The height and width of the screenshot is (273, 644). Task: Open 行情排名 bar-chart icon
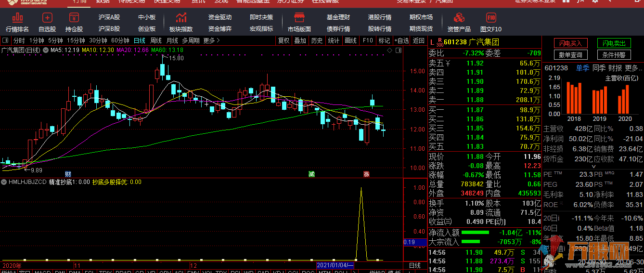coord(17,18)
